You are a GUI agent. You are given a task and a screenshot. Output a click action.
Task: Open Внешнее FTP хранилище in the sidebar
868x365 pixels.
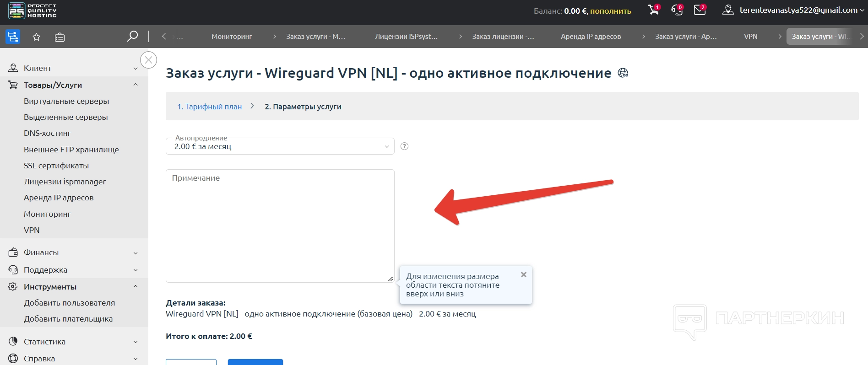[71, 150]
